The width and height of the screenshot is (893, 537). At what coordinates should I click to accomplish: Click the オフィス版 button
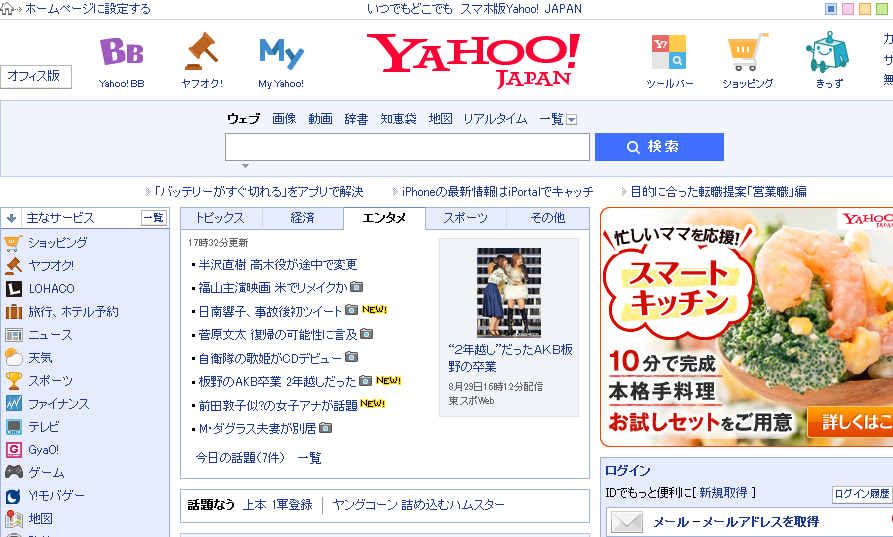click(x=35, y=76)
